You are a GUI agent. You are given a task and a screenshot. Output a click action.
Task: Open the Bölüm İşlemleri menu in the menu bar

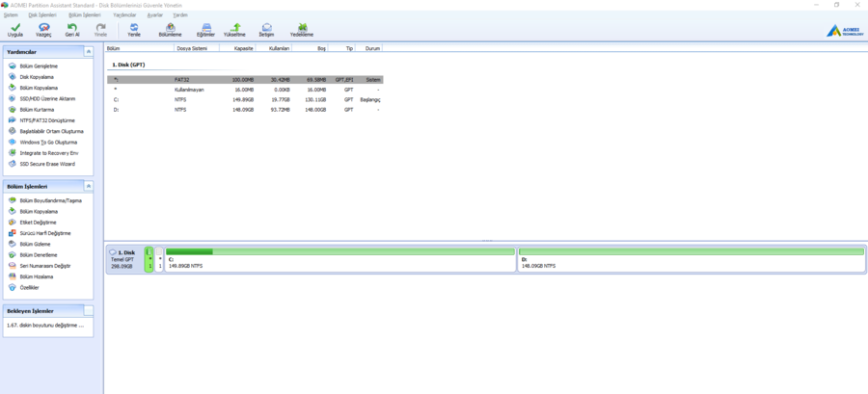[x=84, y=14]
